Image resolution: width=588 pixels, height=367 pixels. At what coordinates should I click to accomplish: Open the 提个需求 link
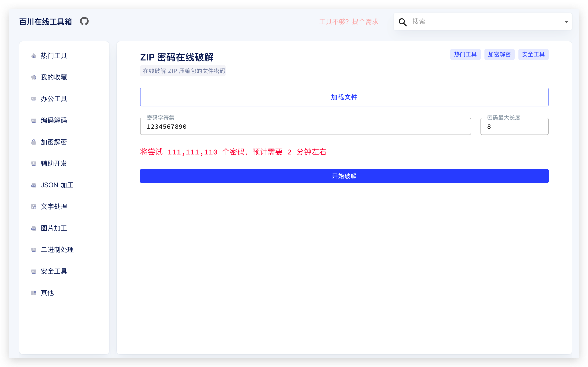point(365,22)
